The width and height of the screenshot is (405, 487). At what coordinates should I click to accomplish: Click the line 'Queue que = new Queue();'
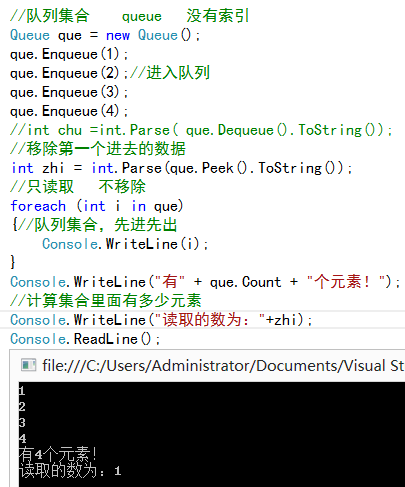click(105, 35)
